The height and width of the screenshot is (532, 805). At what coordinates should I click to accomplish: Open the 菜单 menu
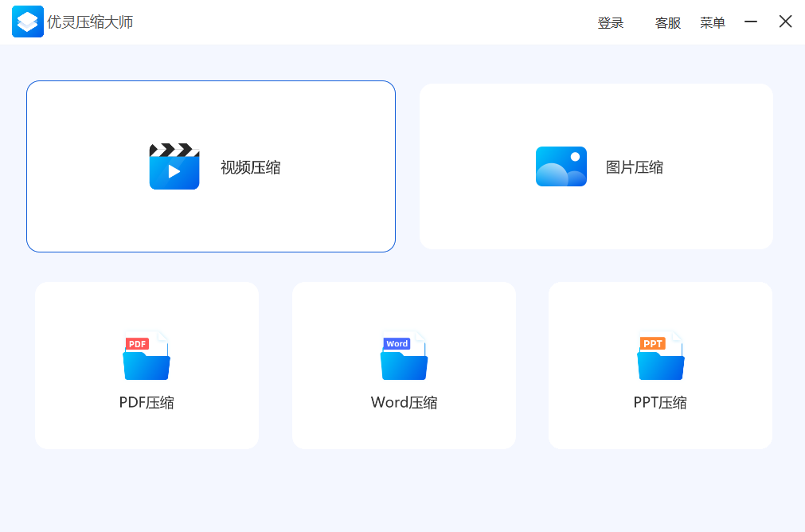713,22
